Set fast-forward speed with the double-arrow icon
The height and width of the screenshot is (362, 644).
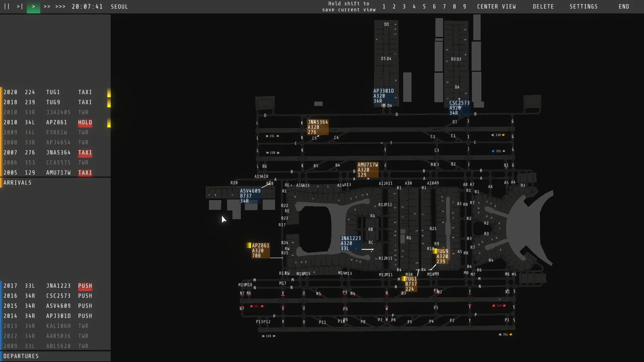coord(47,6)
